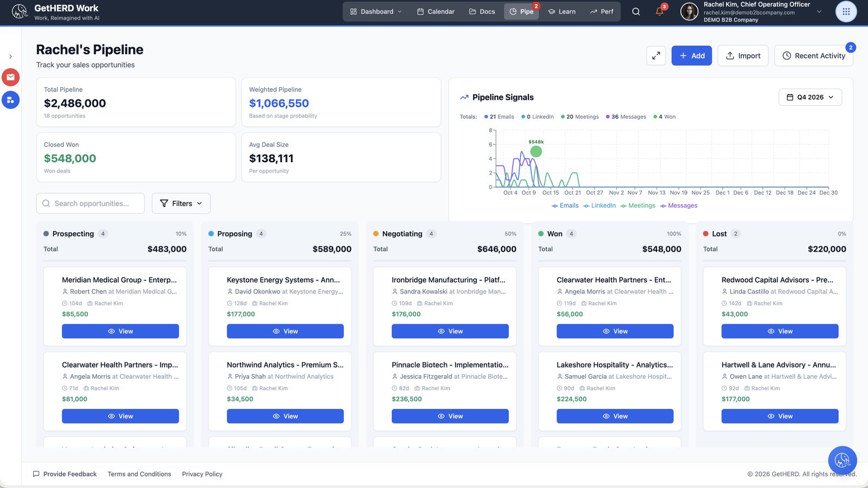View the Ironbridge Manufacturing deal
Image resolution: width=868 pixels, height=488 pixels.
450,331
